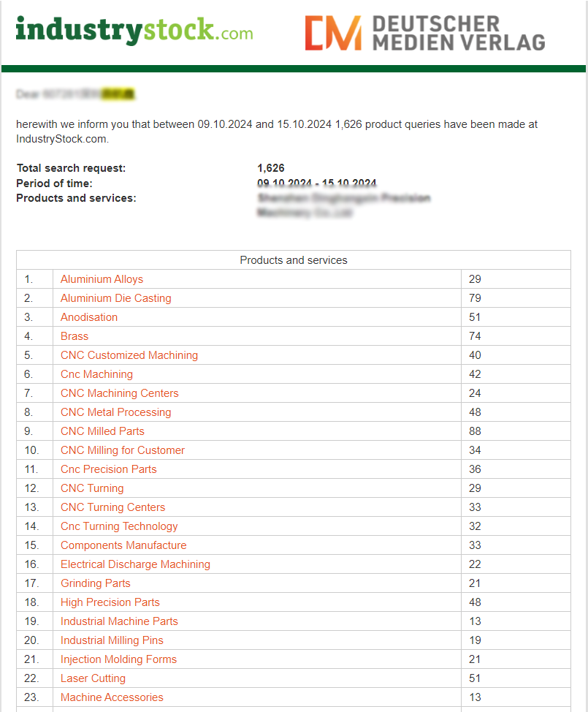Viewport: 588px width, 712px height.
Task: Select the Laser Cutting link
Action: click(93, 678)
